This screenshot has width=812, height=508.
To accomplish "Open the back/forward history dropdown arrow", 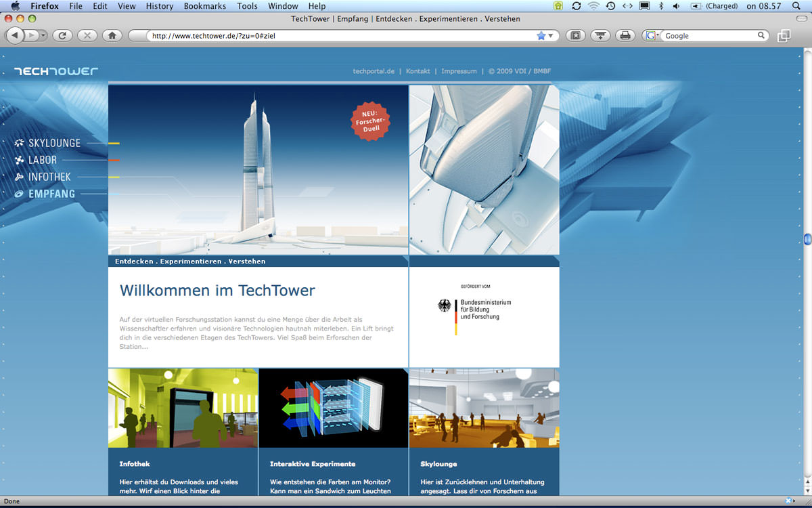I will 43,35.
